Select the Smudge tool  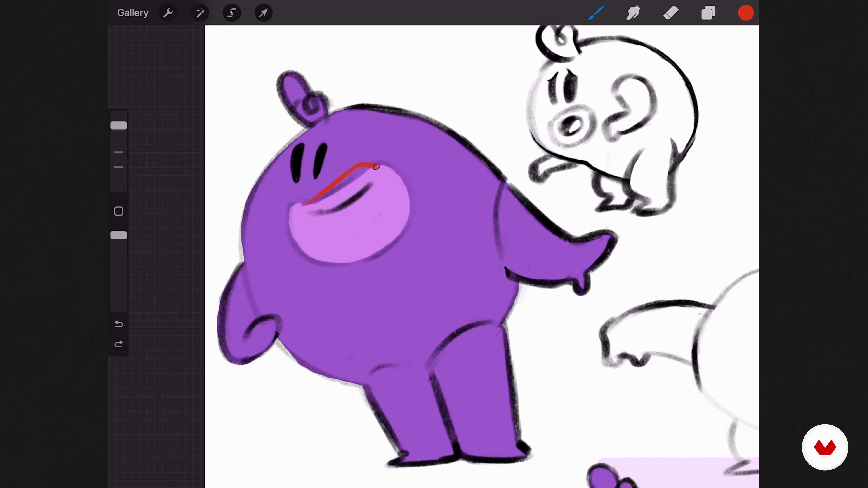(x=633, y=13)
